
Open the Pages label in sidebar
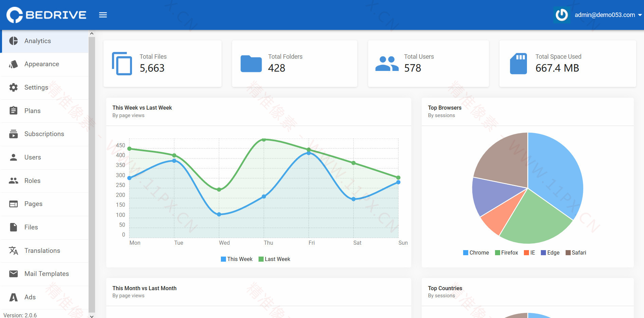click(x=33, y=204)
